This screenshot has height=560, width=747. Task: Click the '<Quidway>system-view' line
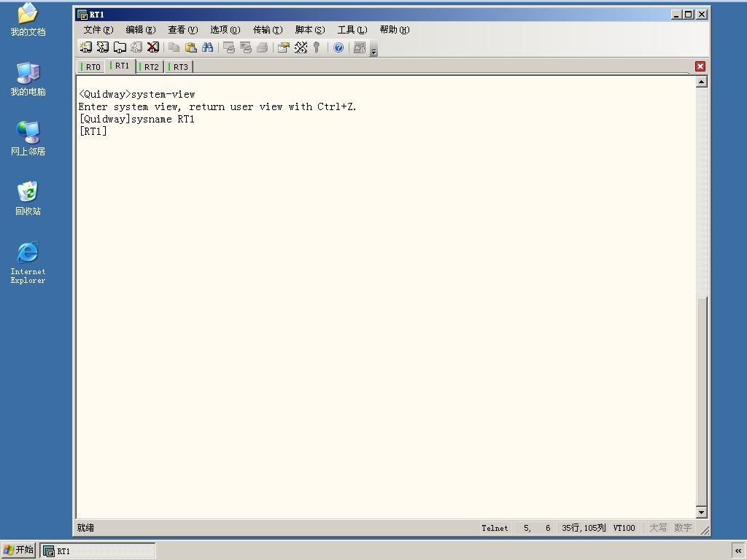(136, 94)
